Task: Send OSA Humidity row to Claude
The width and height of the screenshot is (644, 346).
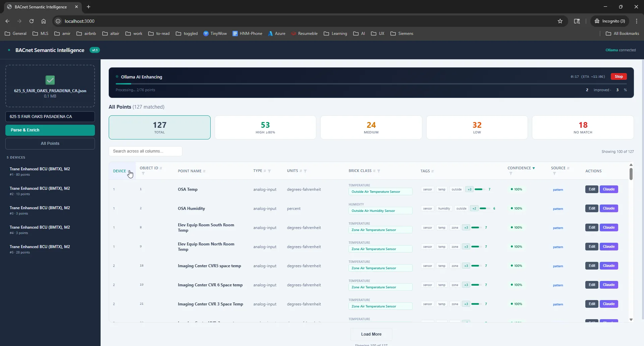Action: pyautogui.click(x=609, y=209)
